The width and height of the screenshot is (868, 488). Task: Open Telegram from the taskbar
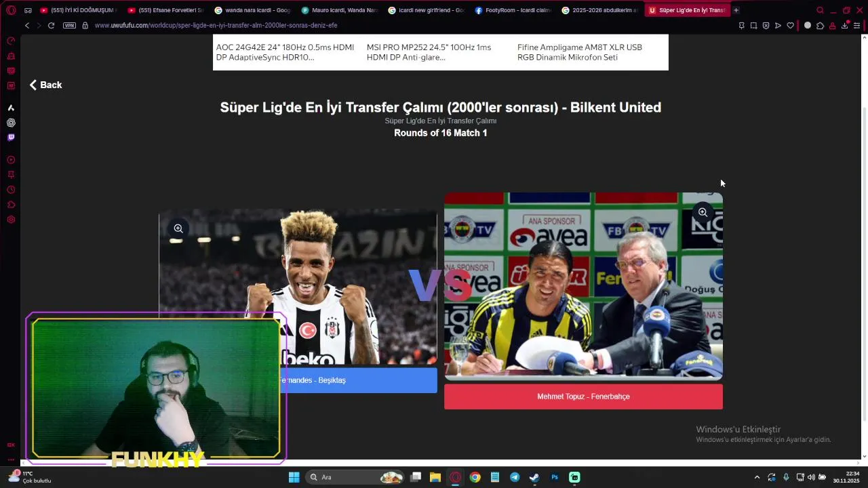515,477
